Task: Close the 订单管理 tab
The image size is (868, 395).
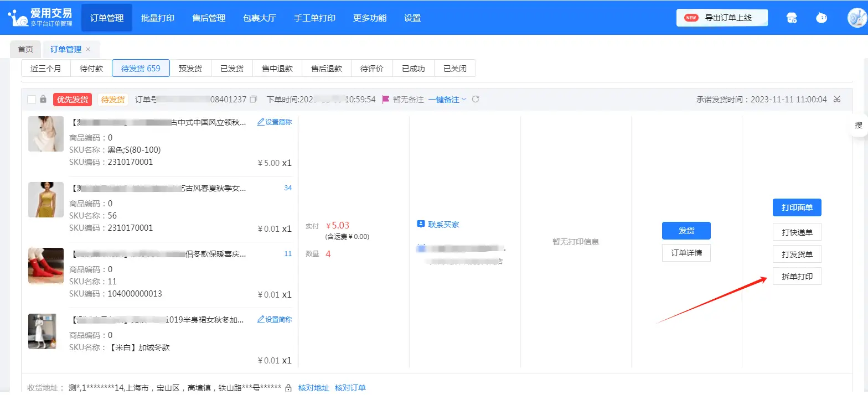Action: 88,49
